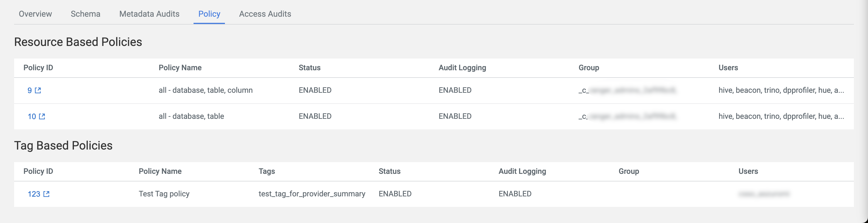This screenshot has width=868, height=223.
Task: Click truncated users list for policy 9
Action: tap(781, 90)
